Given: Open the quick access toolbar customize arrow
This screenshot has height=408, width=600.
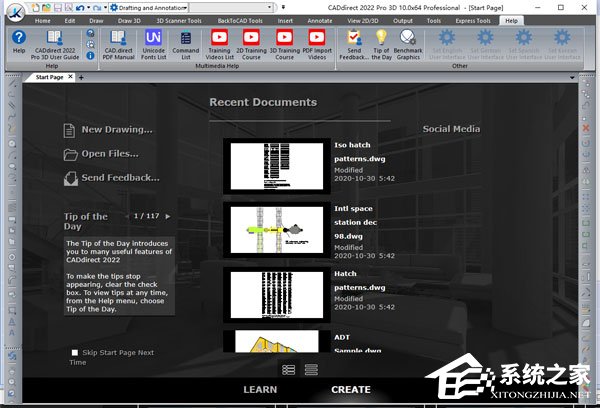Looking at the screenshot, I should coord(283,7).
